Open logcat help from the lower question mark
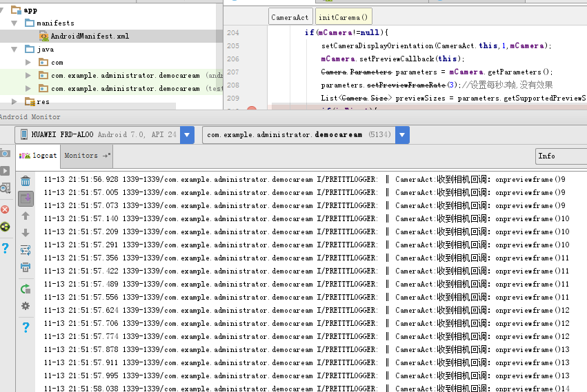The height and width of the screenshot is (392, 587). [x=26, y=327]
